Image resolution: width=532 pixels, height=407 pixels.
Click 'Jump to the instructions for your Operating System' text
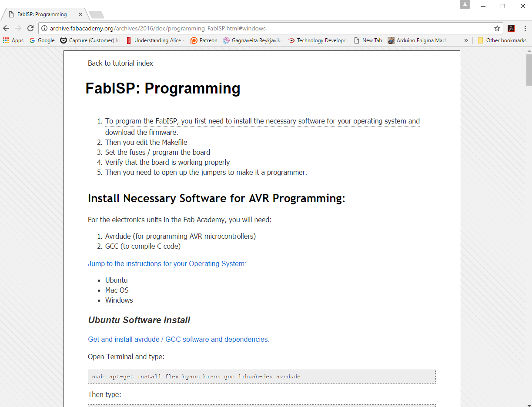click(167, 264)
